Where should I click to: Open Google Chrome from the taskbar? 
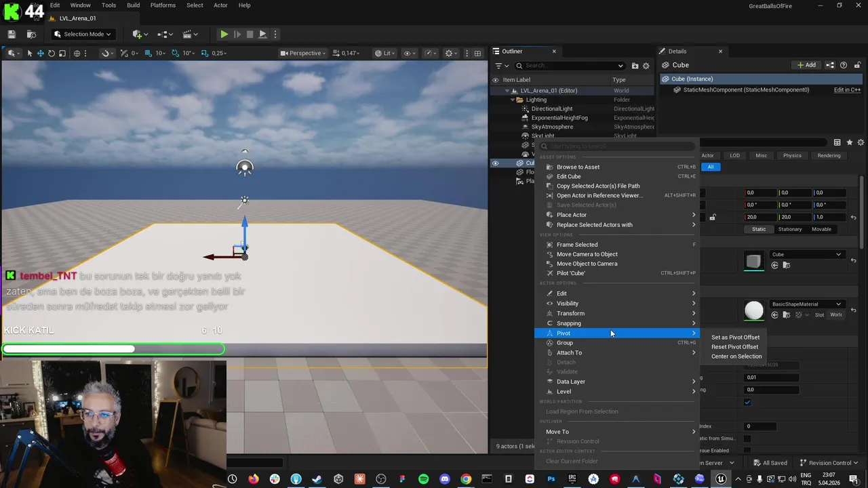click(466, 479)
